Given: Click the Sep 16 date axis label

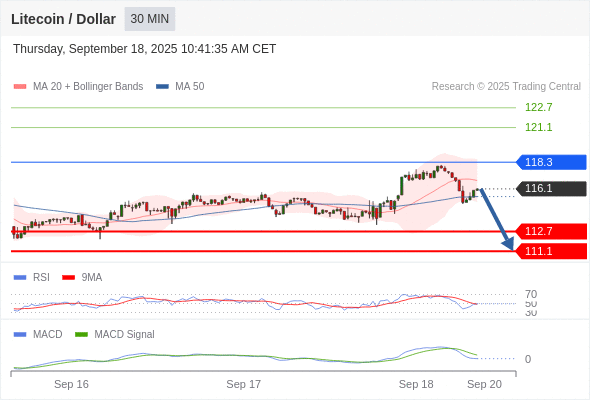Looking at the screenshot, I should [x=71, y=384].
